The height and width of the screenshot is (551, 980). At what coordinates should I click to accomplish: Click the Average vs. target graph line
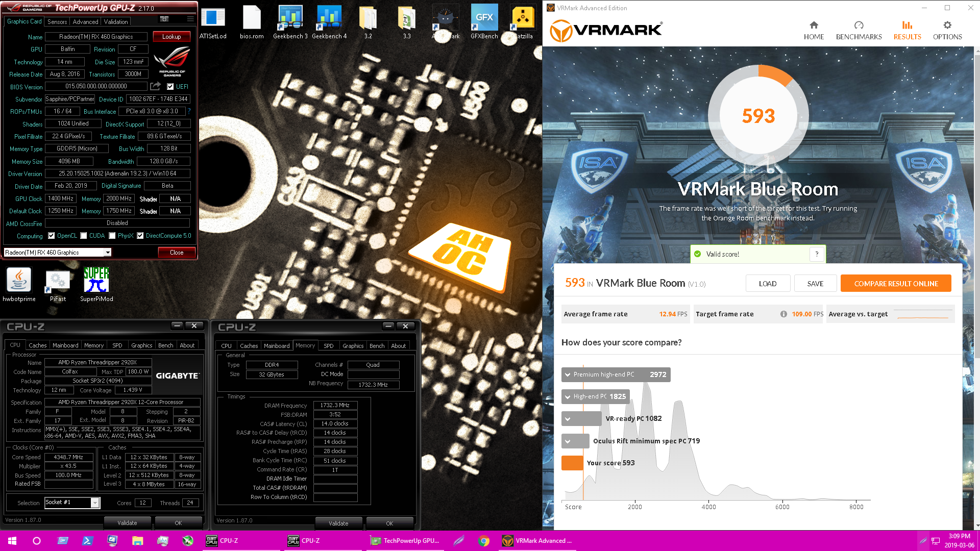924,314
